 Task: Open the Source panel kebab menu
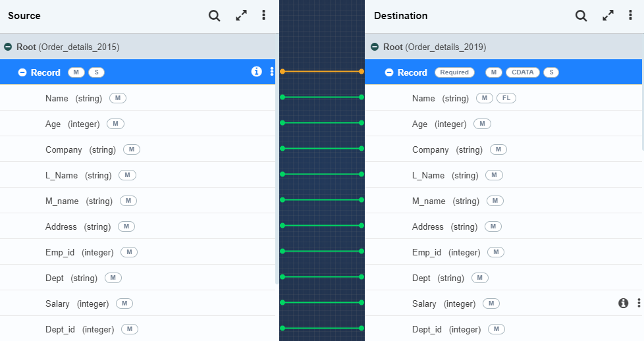[x=264, y=16]
